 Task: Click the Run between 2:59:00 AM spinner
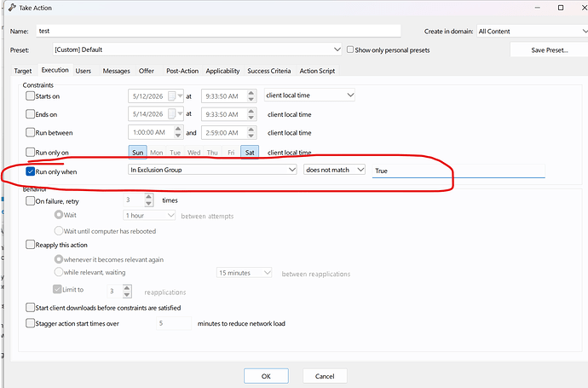(251, 132)
